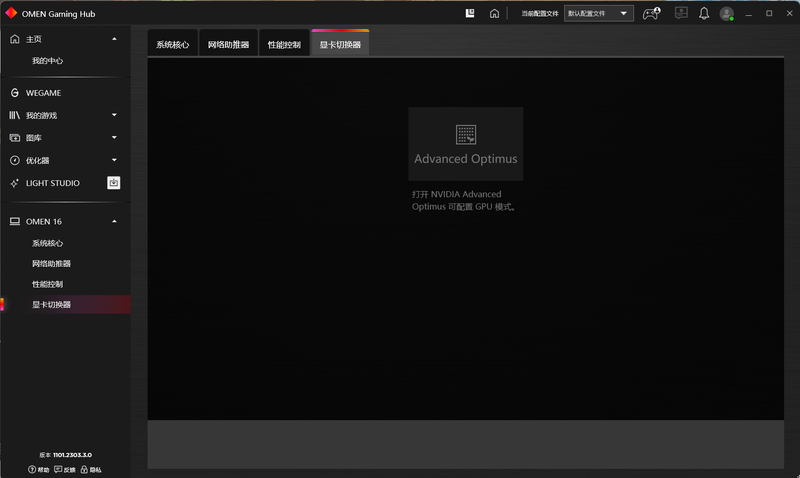This screenshot has width=800, height=478.
Task: Minimize the OMEN Gaming Hub window
Action: (x=748, y=14)
